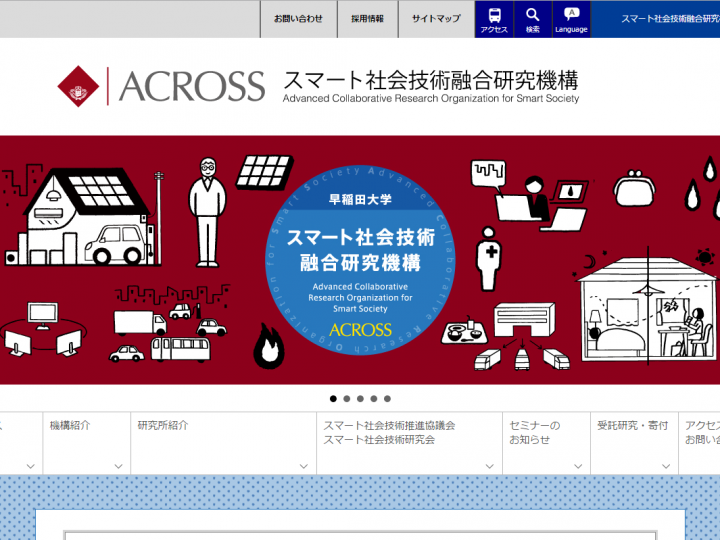
Task: Open the 研究所紹介 menu
Action: coord(224,443)
